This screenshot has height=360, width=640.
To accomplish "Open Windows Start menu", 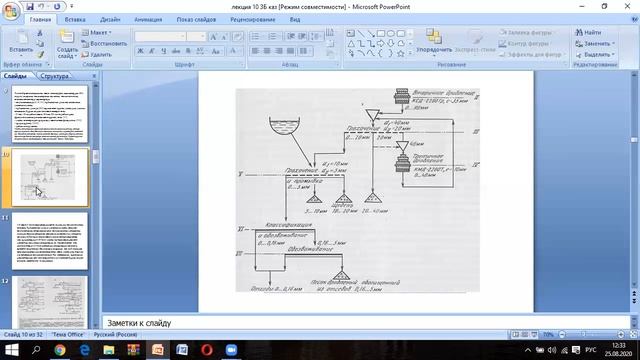I will pyautogui.click(x=11, y=350).
